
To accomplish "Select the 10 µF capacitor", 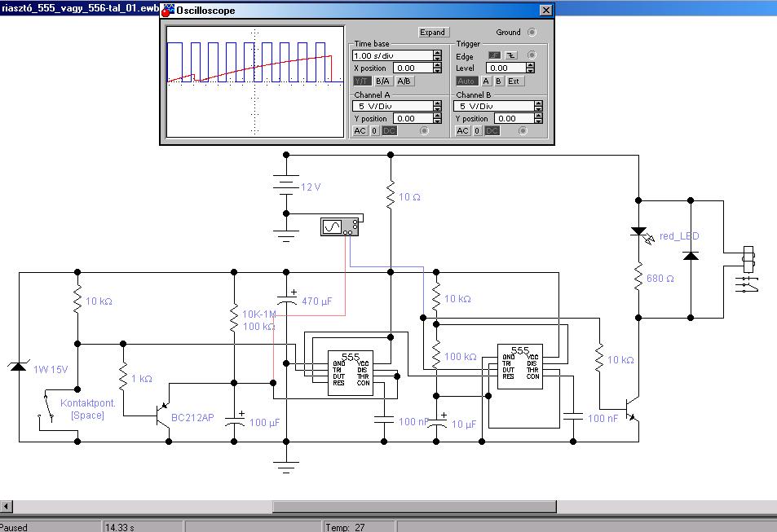I will [x=436, y=423].
